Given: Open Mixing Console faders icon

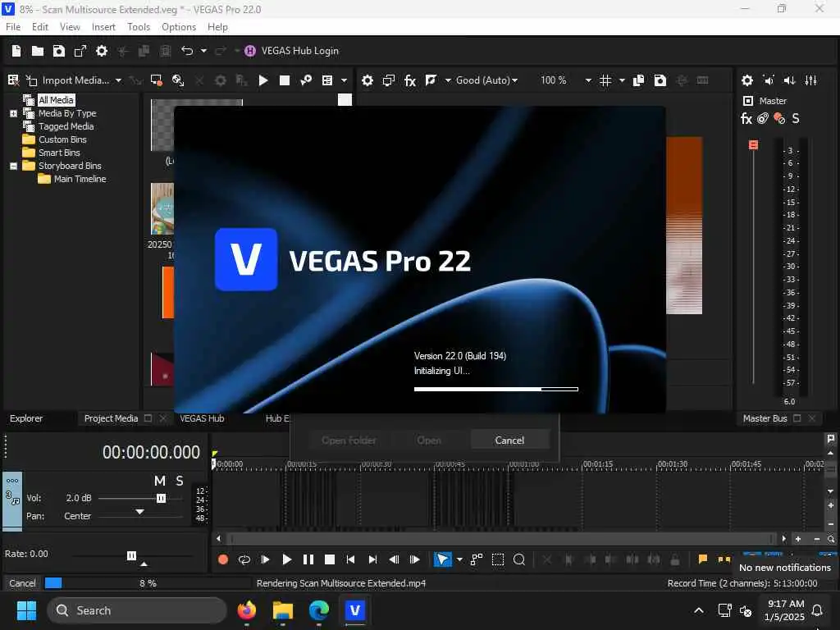Looking at the screenshot, I should tap(811, 80).
